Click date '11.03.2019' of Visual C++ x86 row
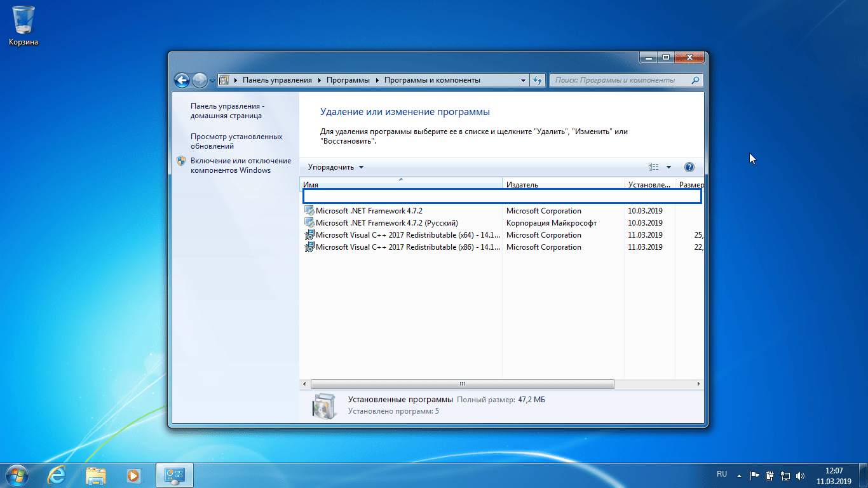The width and height of the screenshot is (868, 488). [646, 247]
